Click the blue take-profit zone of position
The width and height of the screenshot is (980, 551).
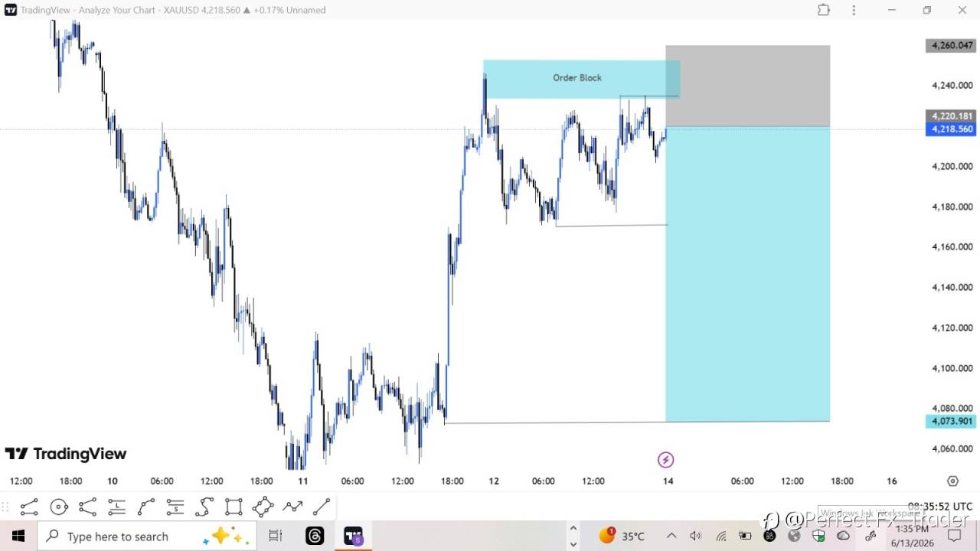[x=748, y=274]
